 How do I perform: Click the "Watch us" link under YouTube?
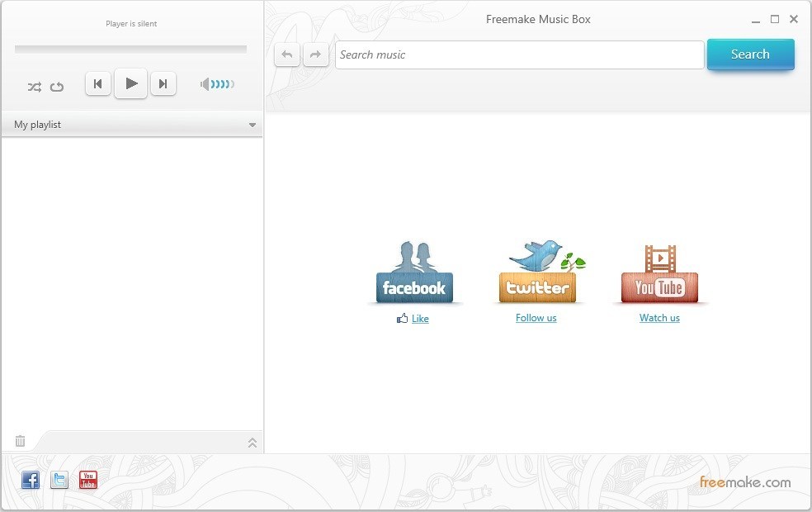[659, 318]
